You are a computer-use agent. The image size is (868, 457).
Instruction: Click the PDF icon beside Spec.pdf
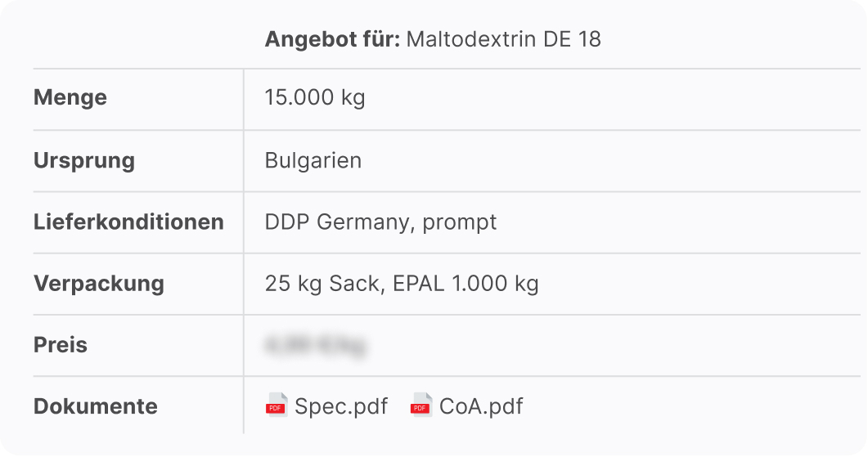tap(277, 405)
